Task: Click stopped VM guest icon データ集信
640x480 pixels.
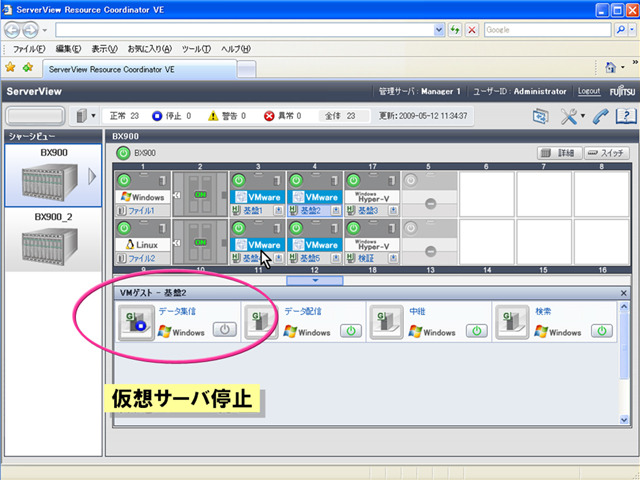Action: click(136, 322)
